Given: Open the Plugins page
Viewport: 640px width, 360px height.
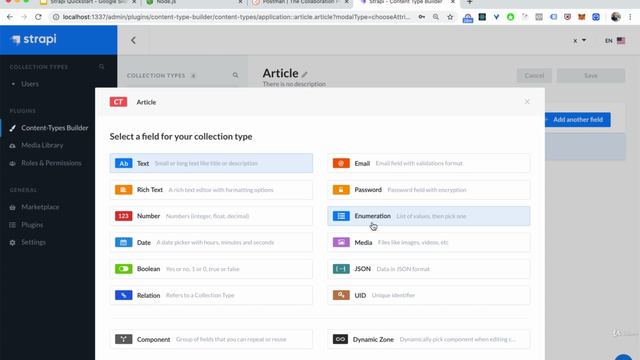Looking at the screenshot, I should [x=32, y=224].
